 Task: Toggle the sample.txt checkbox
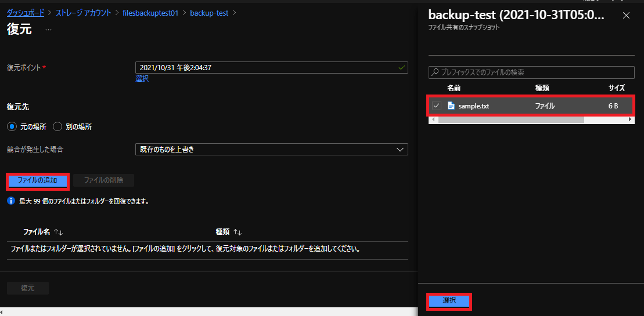(x=437, y=106)
